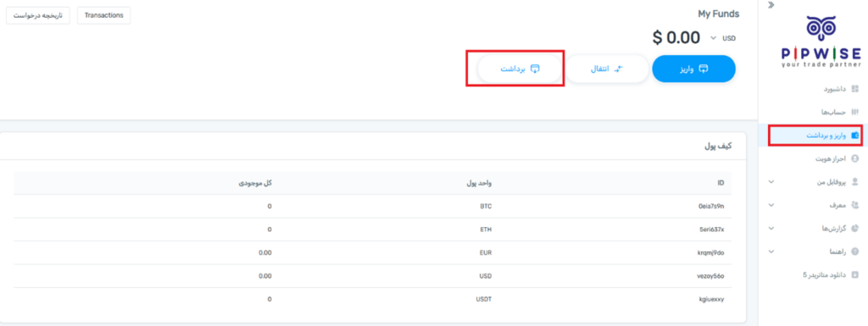
Task: Click the واحد پول column header
Action: [x=478, y=183]
